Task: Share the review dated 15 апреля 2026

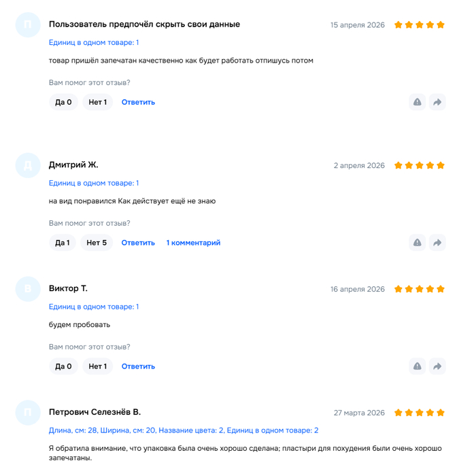Action: tap(437, 102)
